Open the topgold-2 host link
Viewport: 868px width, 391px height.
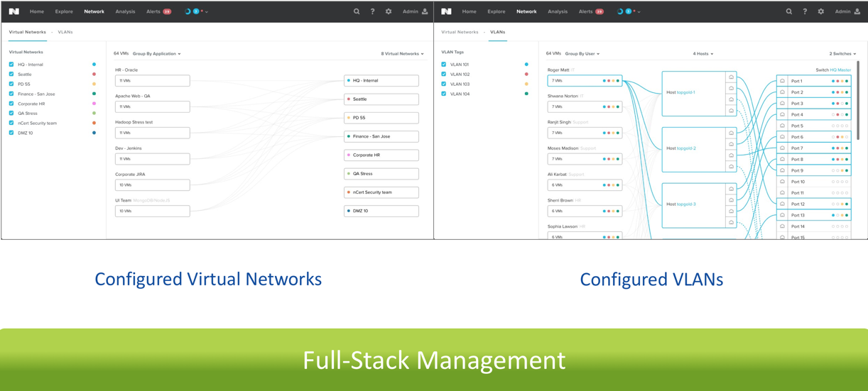click(x=686, y=148)
